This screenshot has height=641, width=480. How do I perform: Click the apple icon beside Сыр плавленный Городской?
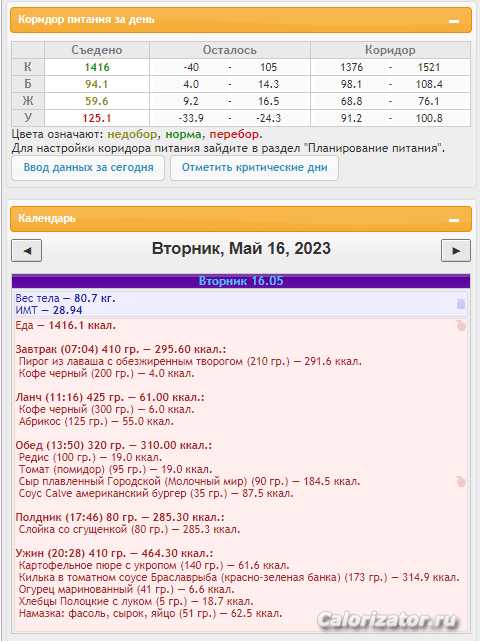click(461, 482)
